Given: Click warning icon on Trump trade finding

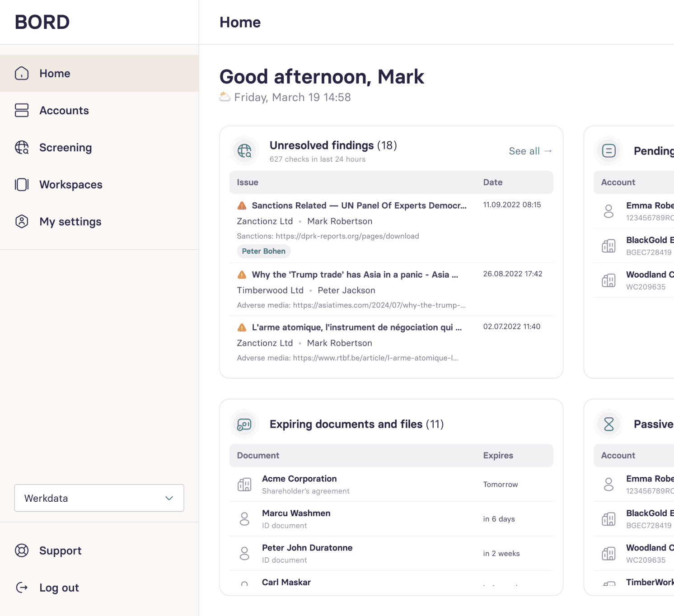Looking at the screenshot, I should click(x=242, y=275).
